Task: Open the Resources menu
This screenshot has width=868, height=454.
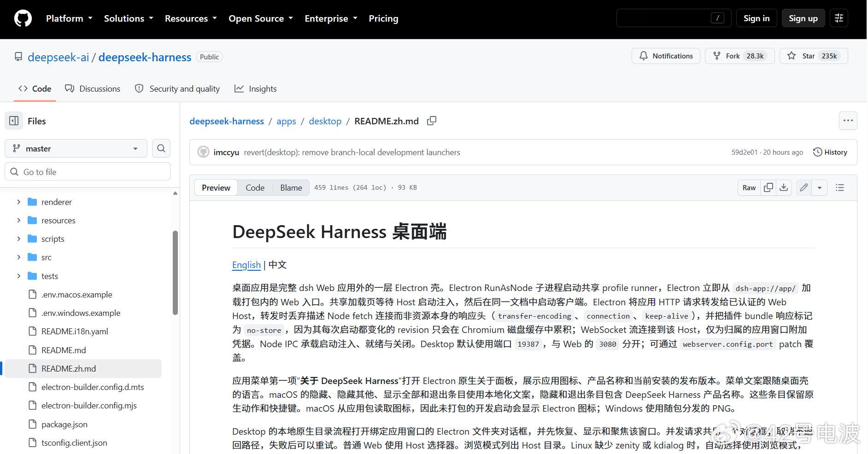Action: point(191,18)
